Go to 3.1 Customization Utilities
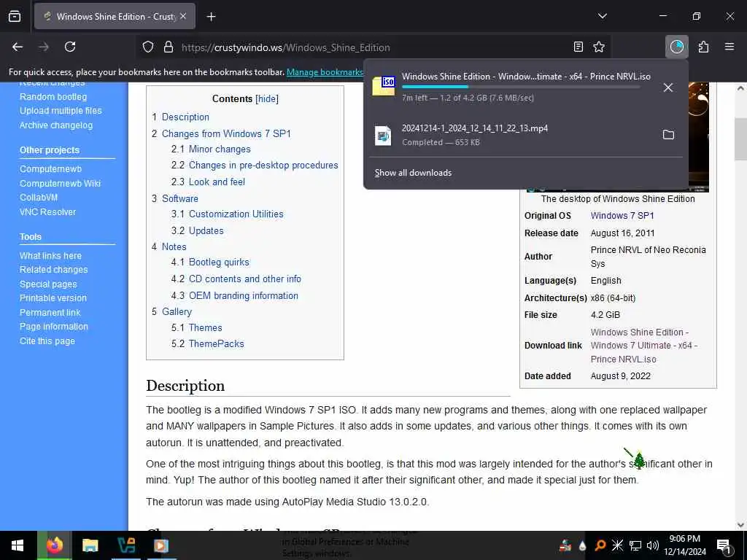Viewport: 747px width, 560px height. tap(236, 214)
